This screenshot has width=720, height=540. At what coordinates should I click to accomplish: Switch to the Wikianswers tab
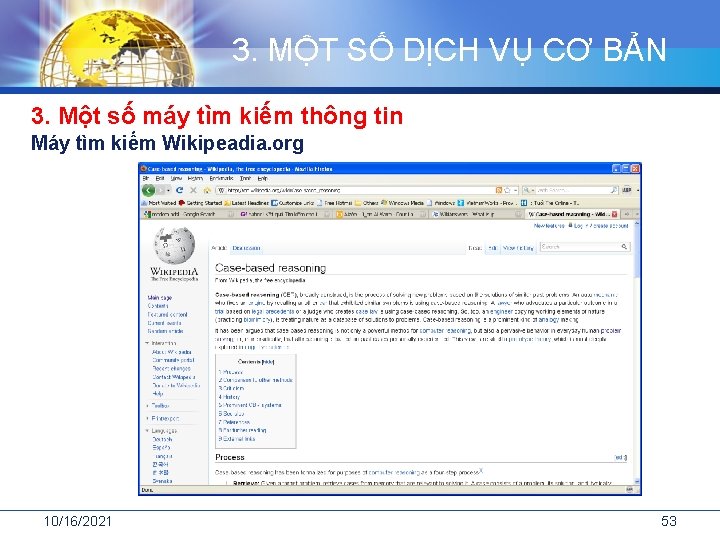476,214
